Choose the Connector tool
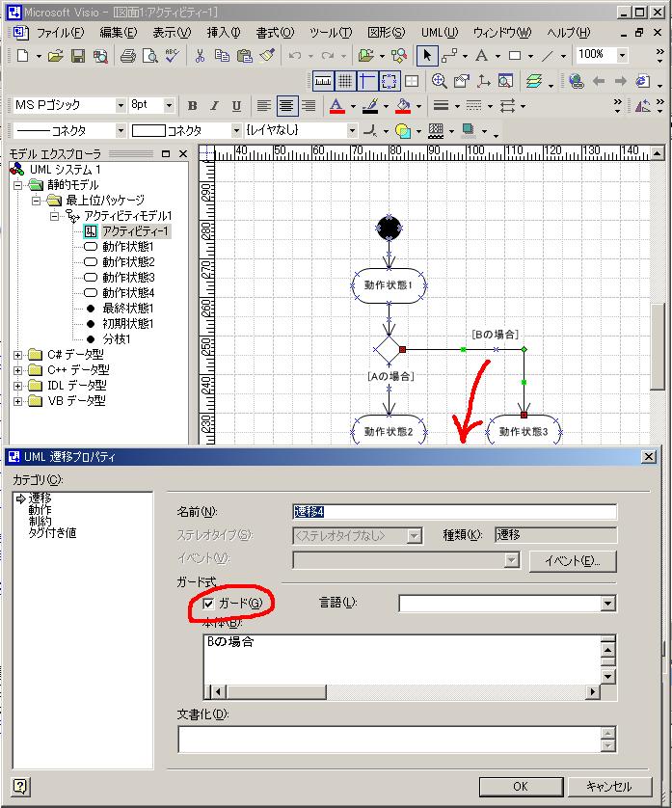Screen dimensions: 672x808 click(449, 56)
